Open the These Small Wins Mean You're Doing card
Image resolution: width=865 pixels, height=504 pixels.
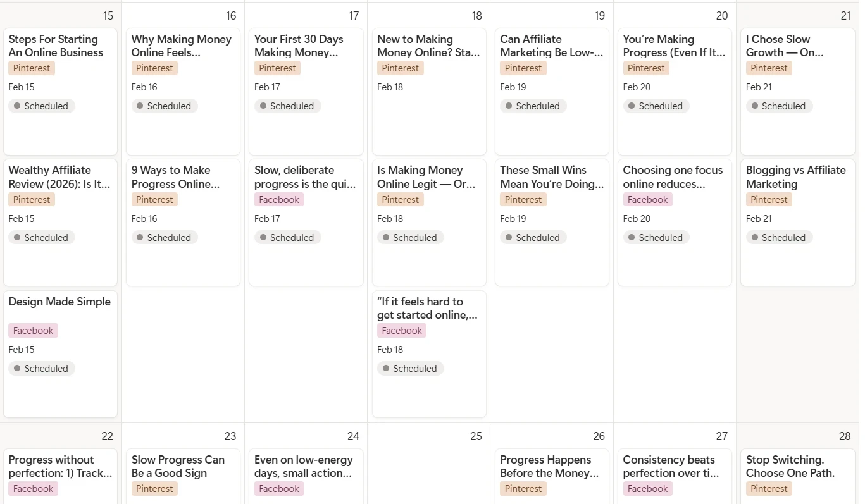click(551, 177)
